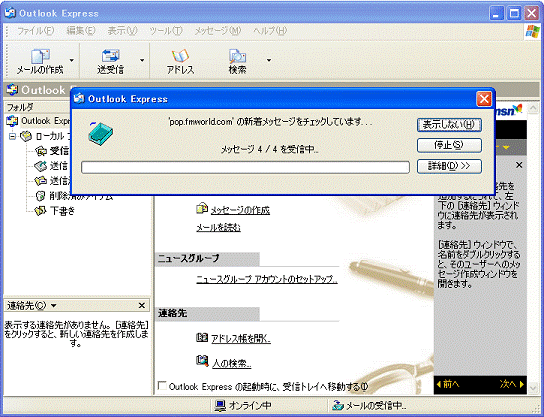Screen dimensions: 544x417
Task: Click the 検索 search icon
Action: point(238,56)
